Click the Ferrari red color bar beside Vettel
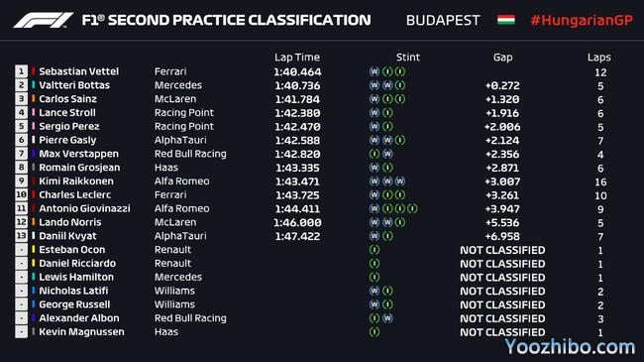Screen dimensions: 644x362 [34, 71]
